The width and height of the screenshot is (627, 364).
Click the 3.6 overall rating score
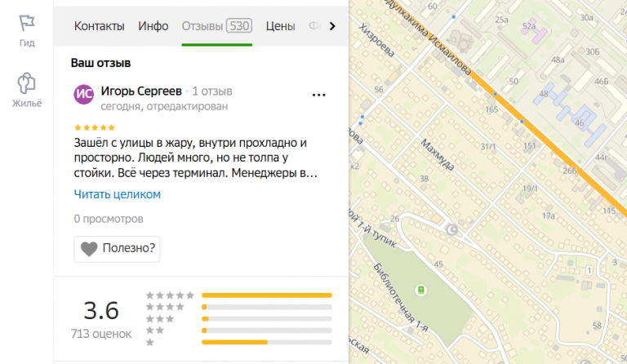tap(101, 310)
